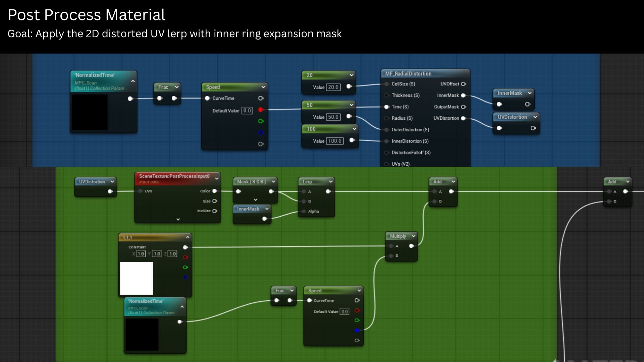This screenshot has height=362, width=644.
Task: Collapse upper NormalizedTime node preview
Action: 133,81
